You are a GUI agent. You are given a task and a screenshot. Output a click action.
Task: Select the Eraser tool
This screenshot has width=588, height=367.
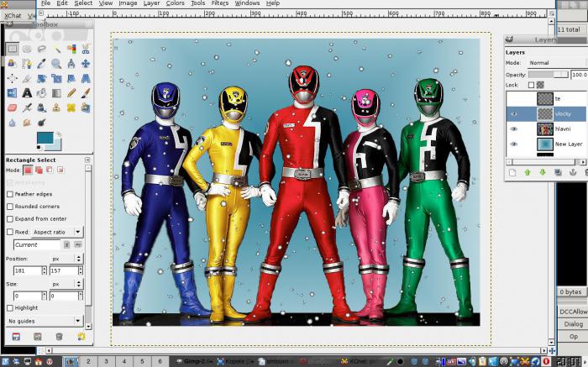[13, 107]
